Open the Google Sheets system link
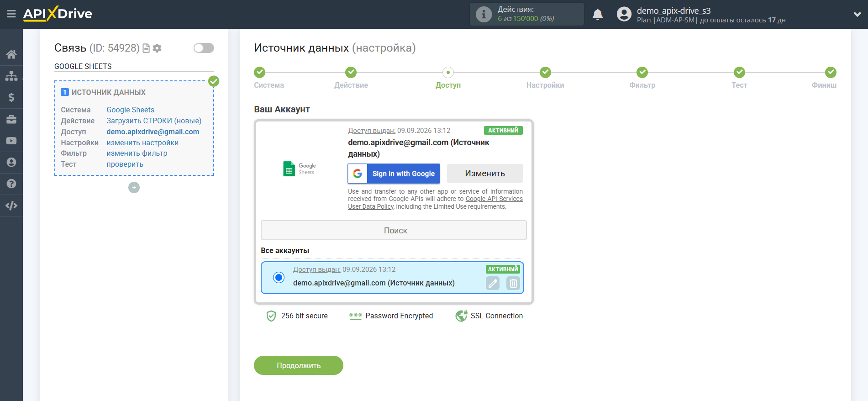 (x=130, y=110)
